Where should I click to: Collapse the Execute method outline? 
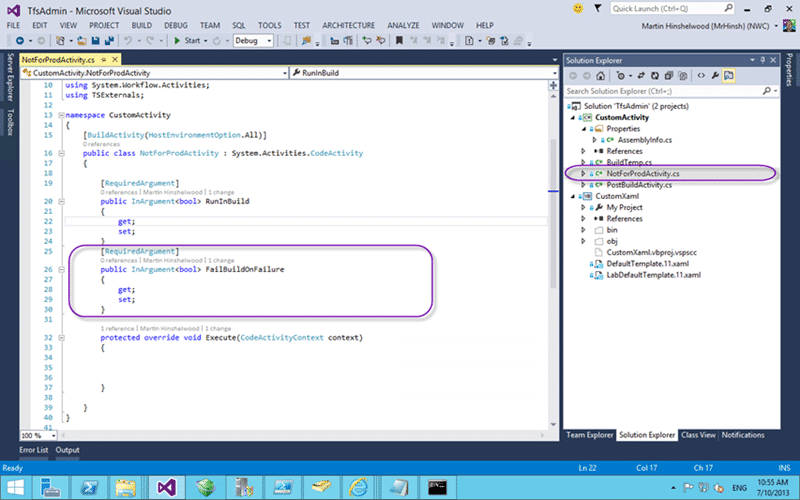(61, 337)
